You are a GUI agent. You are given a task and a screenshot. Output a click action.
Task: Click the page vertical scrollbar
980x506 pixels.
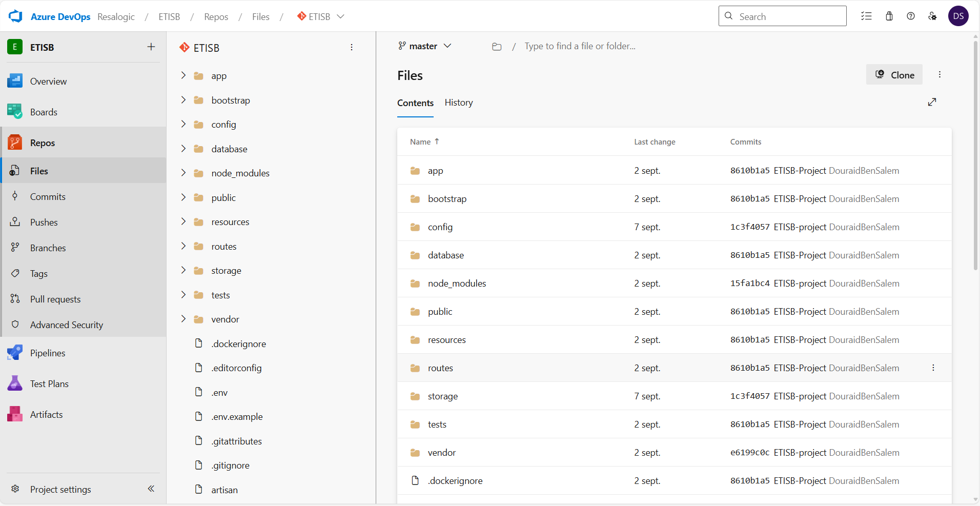[x=975, y=155]
